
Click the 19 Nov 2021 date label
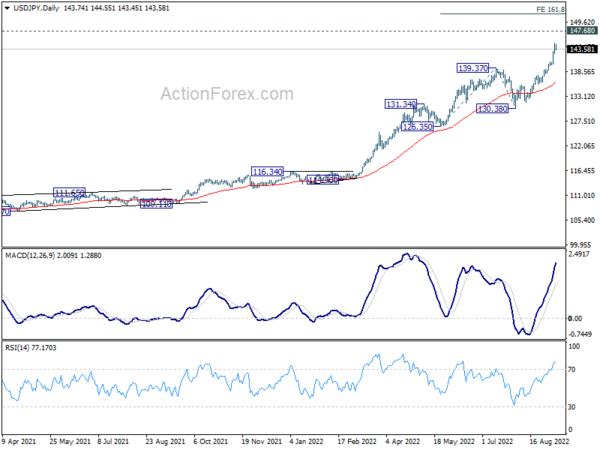point(262,441)
